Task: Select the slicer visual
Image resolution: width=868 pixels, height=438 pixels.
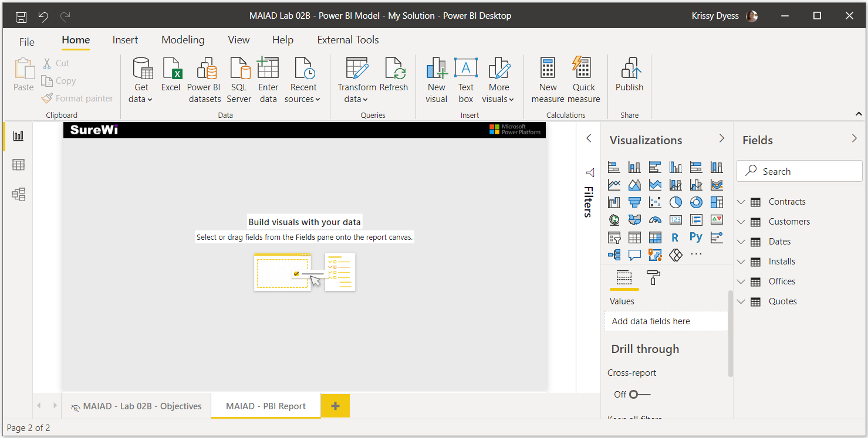Action: 614,237
